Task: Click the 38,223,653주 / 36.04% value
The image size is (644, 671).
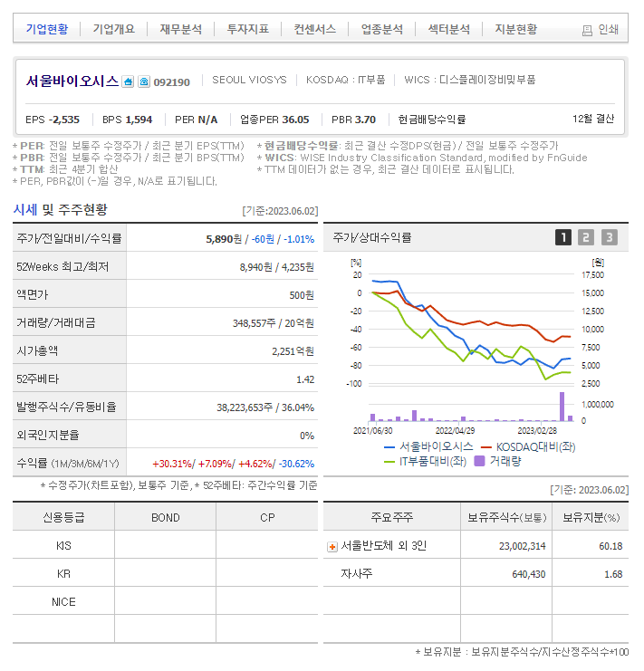Action: pyautogui.click(x=265, y=407)
